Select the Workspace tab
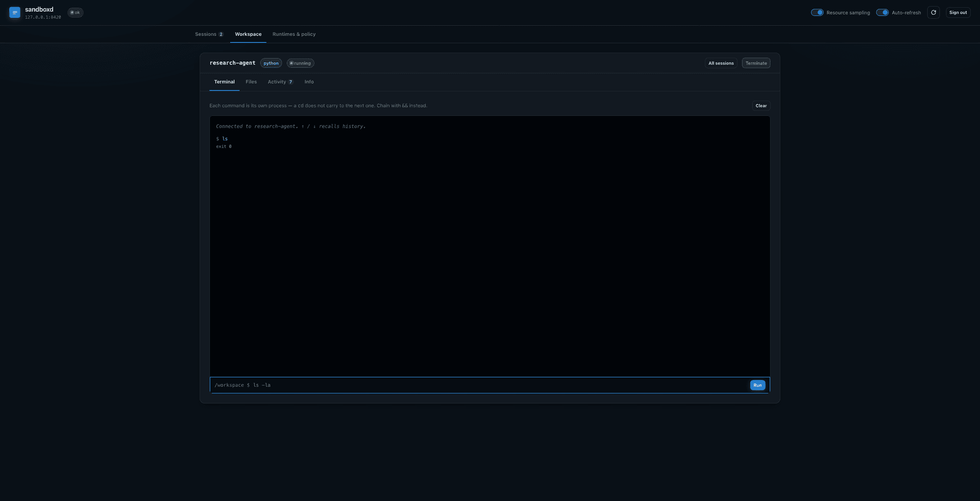980x501 pixels. (248, 34)
